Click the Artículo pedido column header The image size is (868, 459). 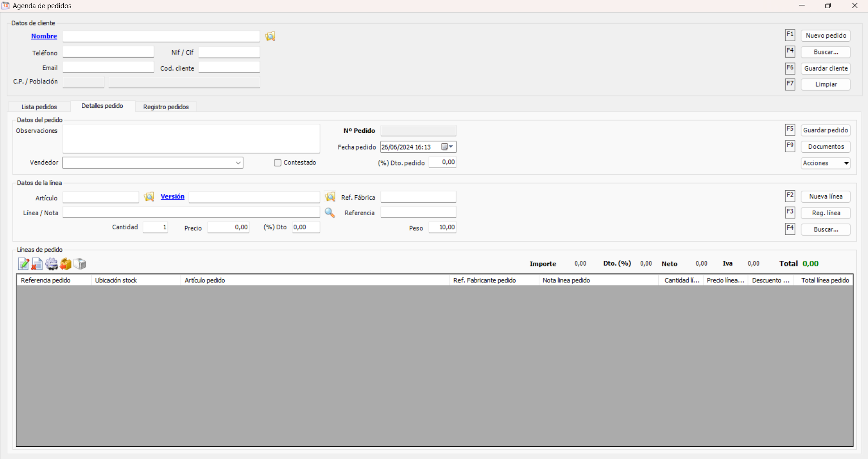pyautogui.click(x=315, y=280)
